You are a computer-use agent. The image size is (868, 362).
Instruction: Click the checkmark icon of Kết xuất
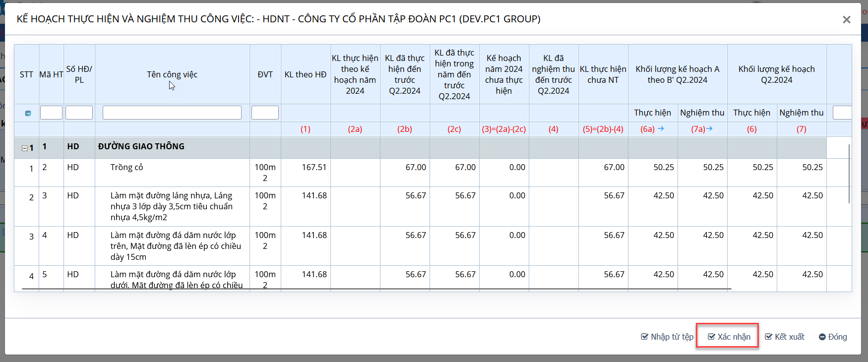(768, 337)
